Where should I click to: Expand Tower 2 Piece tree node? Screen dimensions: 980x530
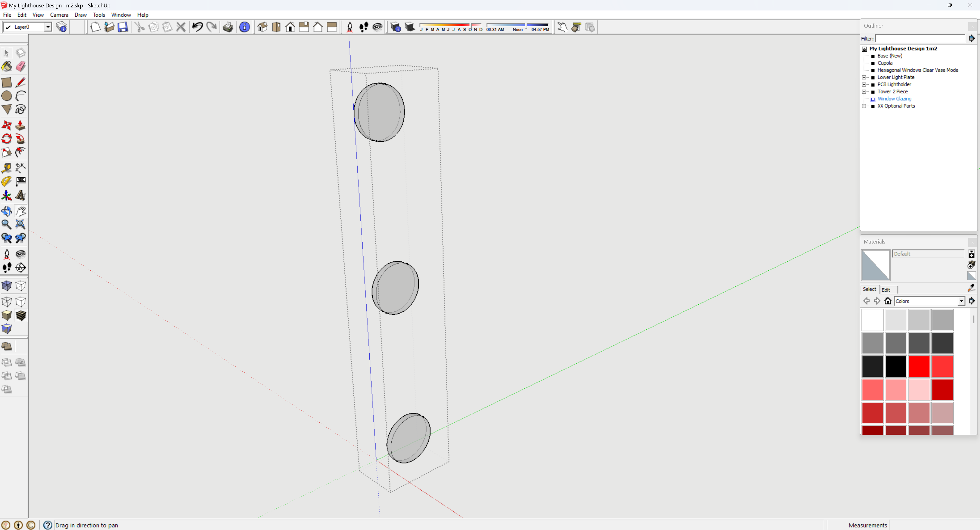(x=864, y=92)
